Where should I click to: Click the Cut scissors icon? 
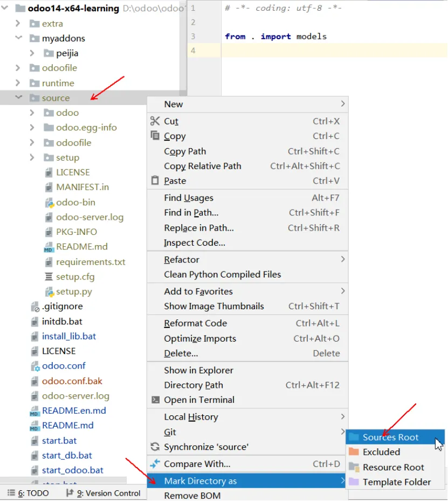pyautogui.click(x=155, y=121)
